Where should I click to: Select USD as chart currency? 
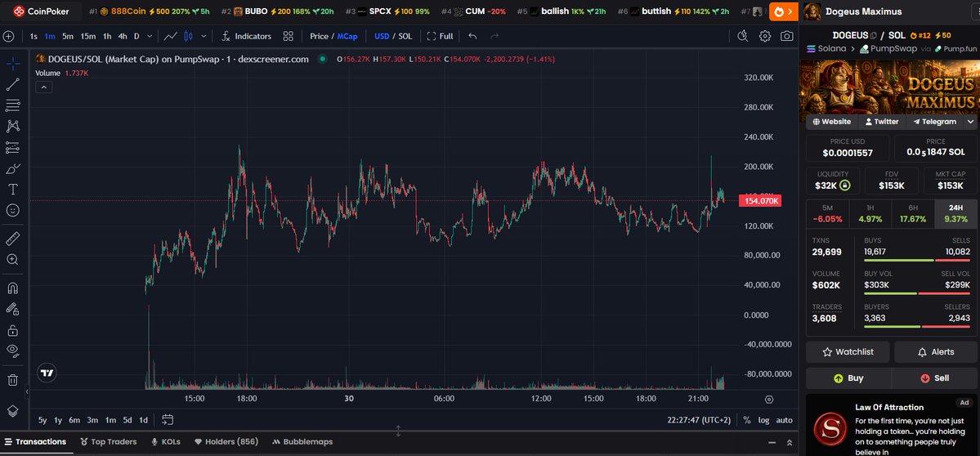coord(382,36)
